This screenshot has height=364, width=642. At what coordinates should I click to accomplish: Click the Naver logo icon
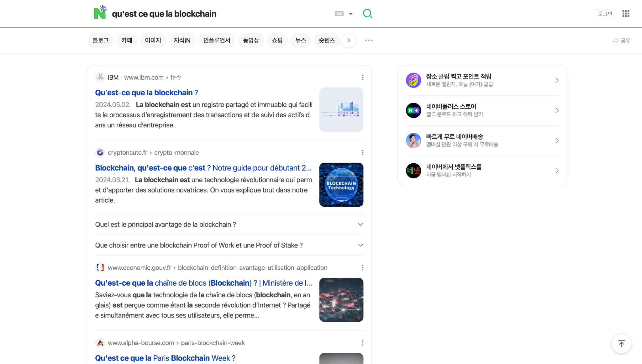(x=100, y=13)
